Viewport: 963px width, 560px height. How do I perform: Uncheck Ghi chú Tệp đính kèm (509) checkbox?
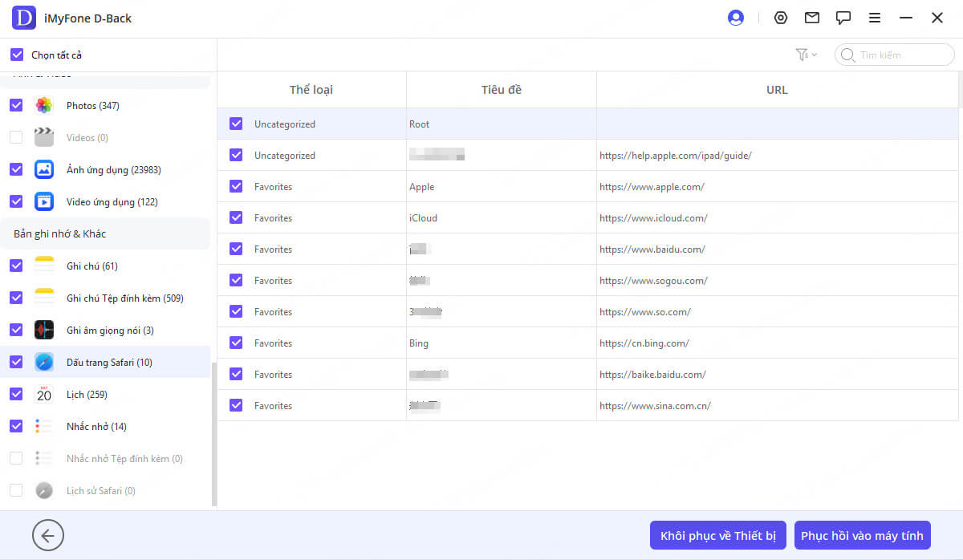(x=16, y=298)
